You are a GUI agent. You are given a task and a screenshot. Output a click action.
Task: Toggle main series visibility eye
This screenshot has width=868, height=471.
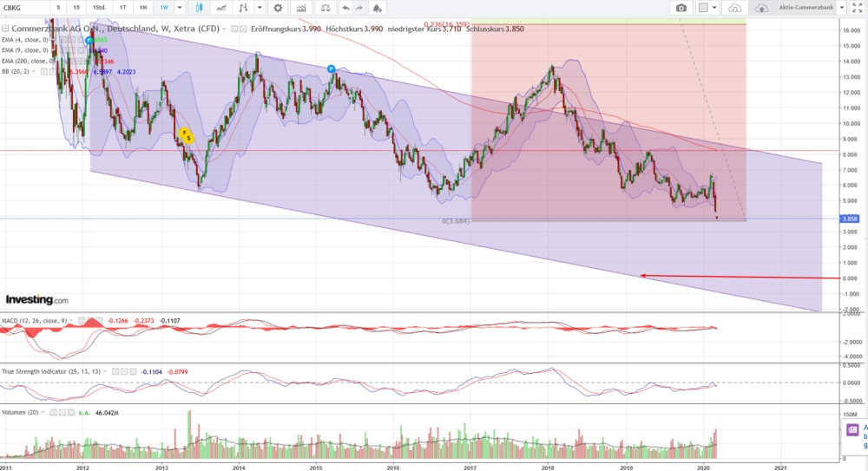pyautogui.click(x=234, y=29)
